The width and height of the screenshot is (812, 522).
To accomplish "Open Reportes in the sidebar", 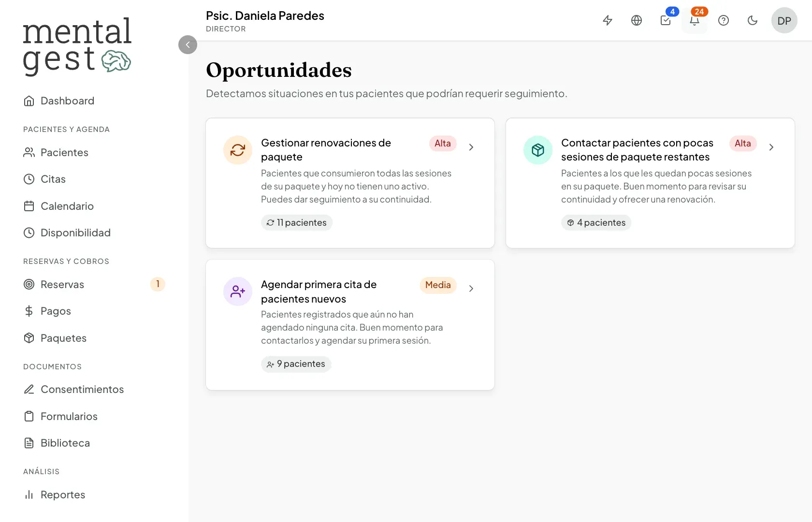I will click(94, 494).
